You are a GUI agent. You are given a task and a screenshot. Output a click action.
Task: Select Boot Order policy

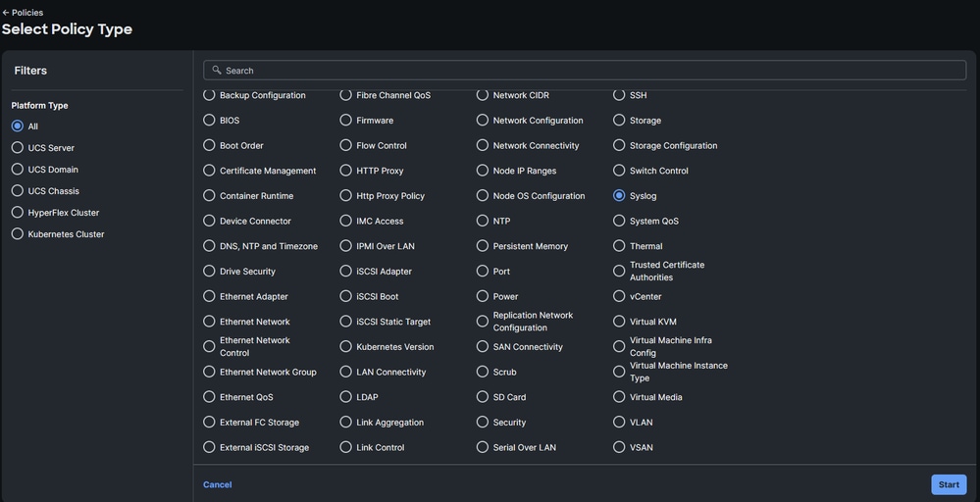[209, 145]
